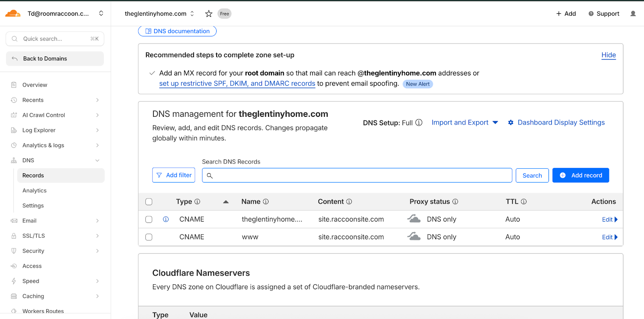Click the Add record button

tap(581, 175)
